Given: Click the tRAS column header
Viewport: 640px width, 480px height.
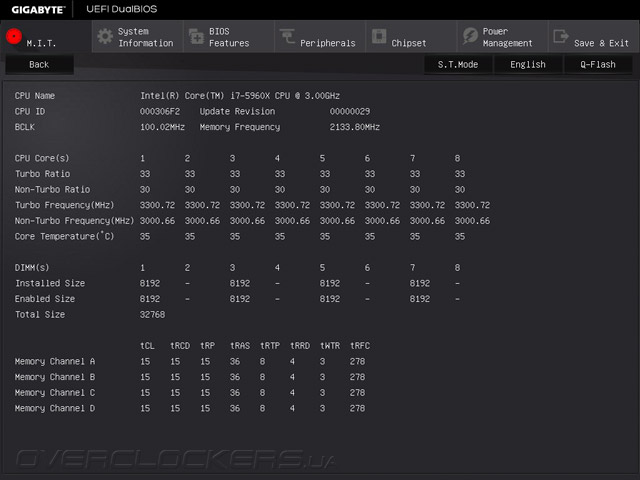Looking at the screenshot, I should [x=240, y=346].
